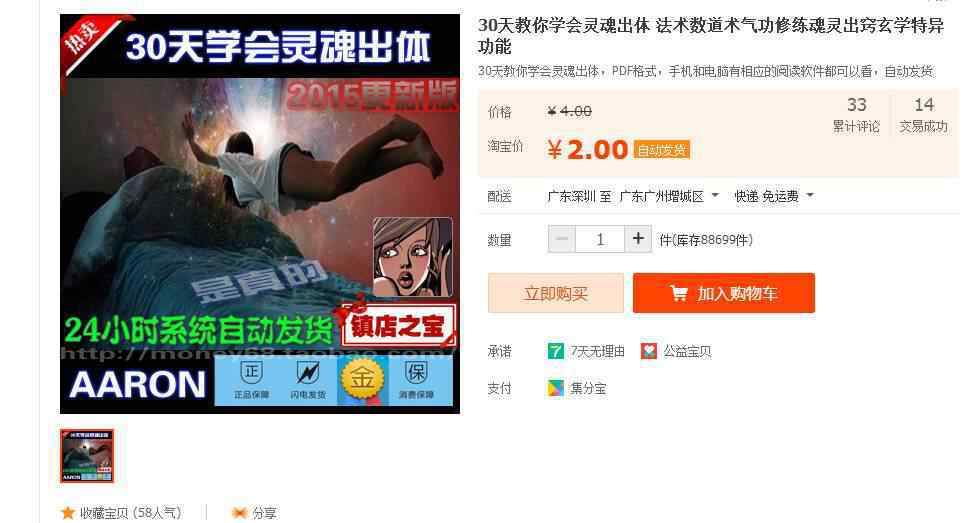975x523 pixels.
Task: Click the shopping cart icon
Action: 678,293
